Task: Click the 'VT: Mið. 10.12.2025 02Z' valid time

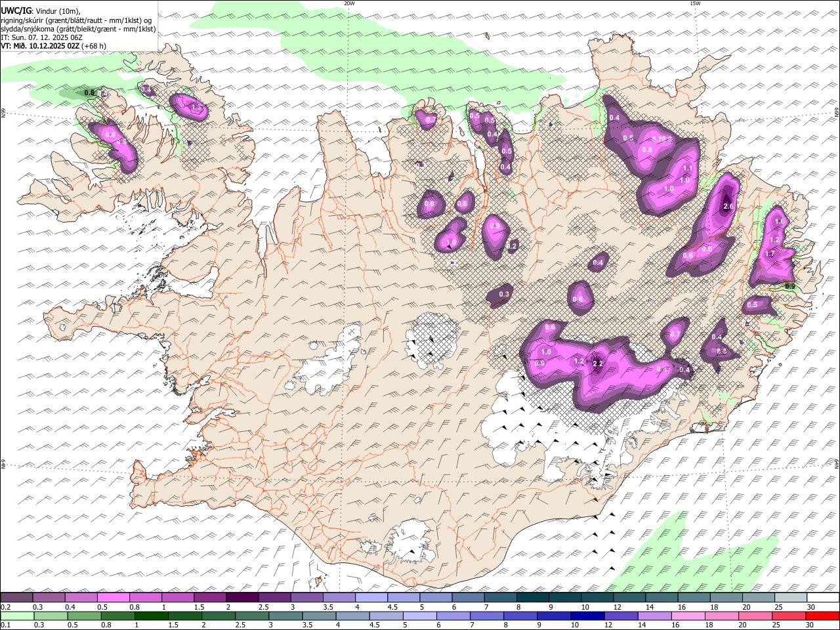Action: [40, 46]
